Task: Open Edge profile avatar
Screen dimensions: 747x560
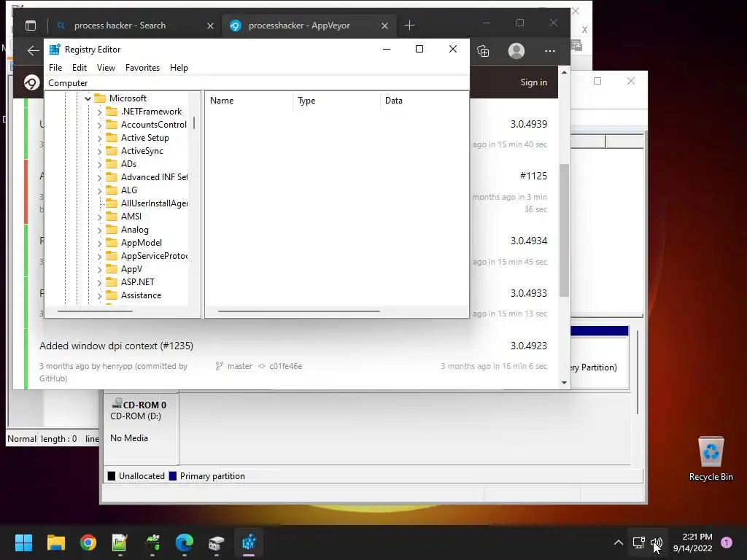Action: tap(516, 51)
